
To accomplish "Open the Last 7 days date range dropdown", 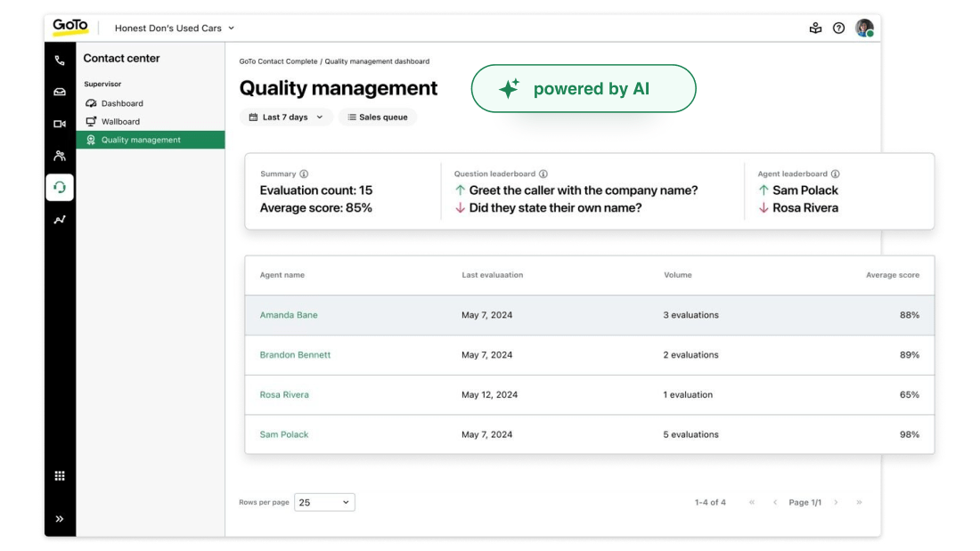I will (x=286, y=117).
